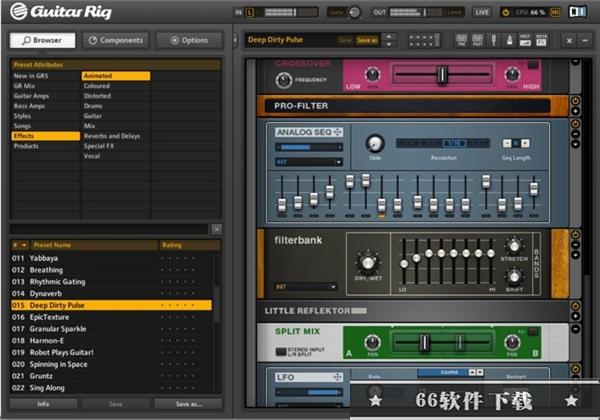600x420 pixels.
Task: Switch to the Options tab
Action: coord(189,40)
